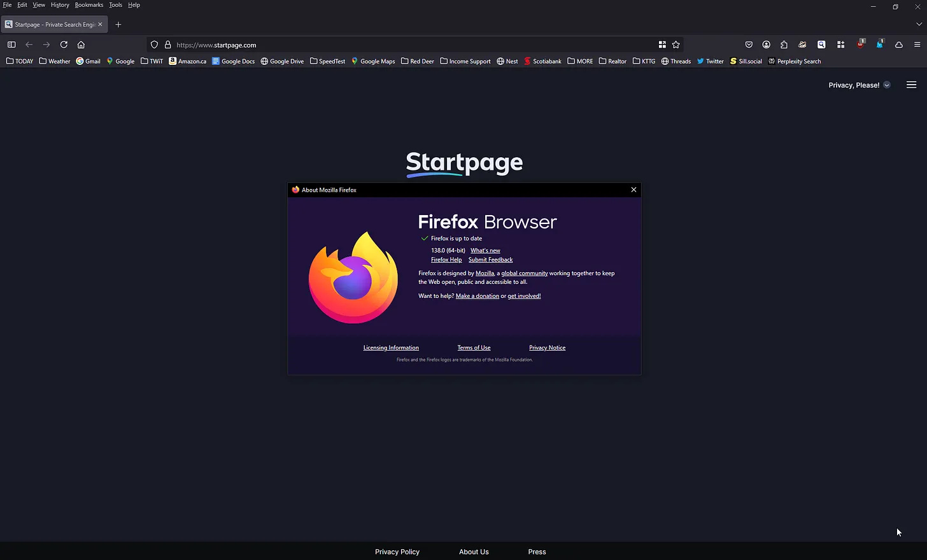Click the Submit Feedback link
927x560 pixels.
(490, 260)
